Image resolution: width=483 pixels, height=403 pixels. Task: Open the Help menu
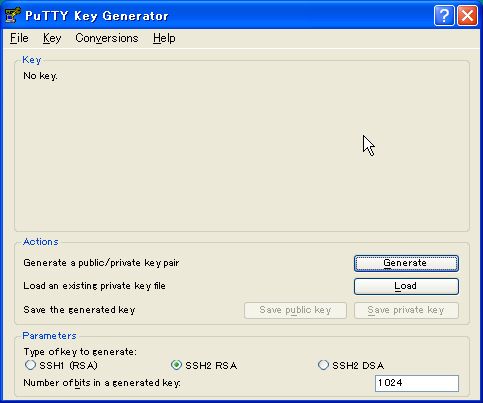(x=164, y=38)
